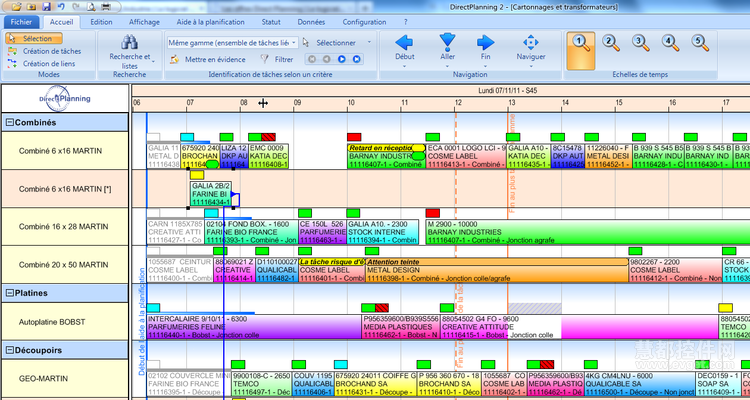
Task: Open dropdown arrow under Début
Action: click(x=404, y=66)
